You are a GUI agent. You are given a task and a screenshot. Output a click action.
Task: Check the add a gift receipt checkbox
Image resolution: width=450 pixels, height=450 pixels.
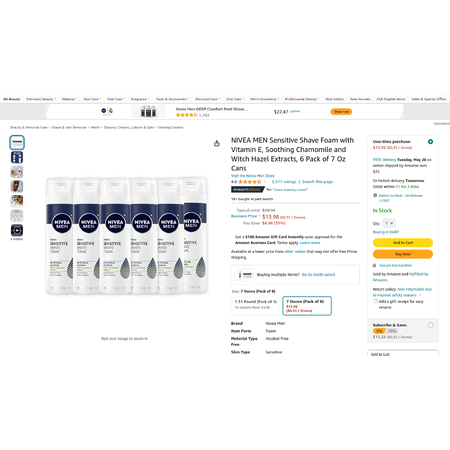click(375, 301)
